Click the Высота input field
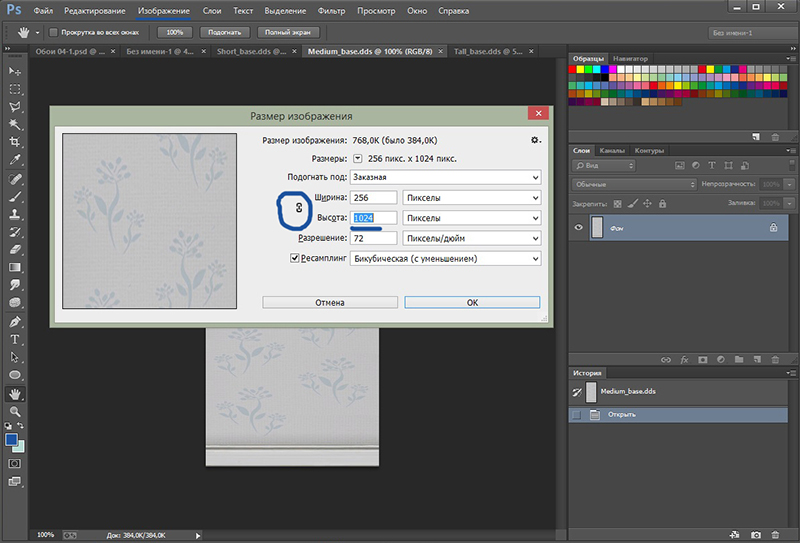The image size is (800, 543). 372,218
